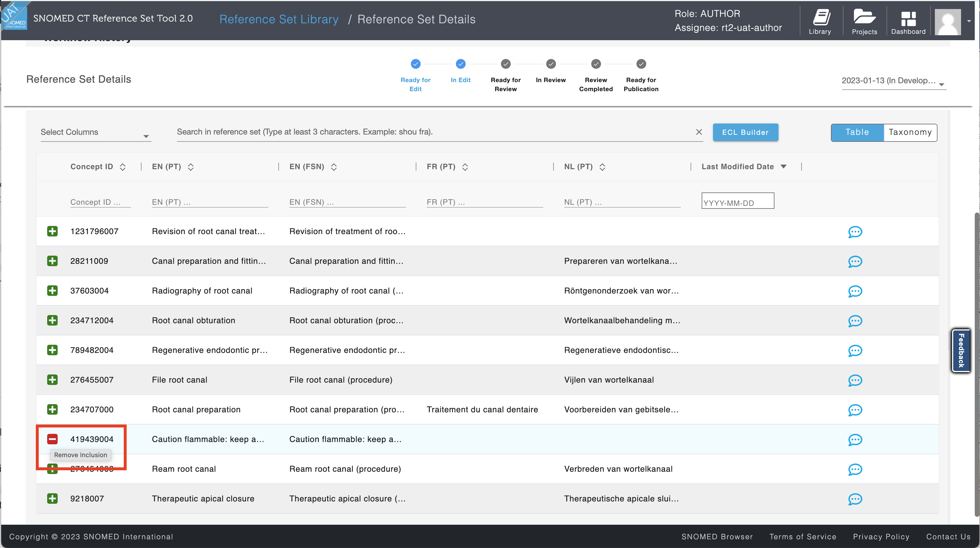980x548 pixels.
Task: Open comment for Therapeutic apical closure
Action: coord(855,499)
